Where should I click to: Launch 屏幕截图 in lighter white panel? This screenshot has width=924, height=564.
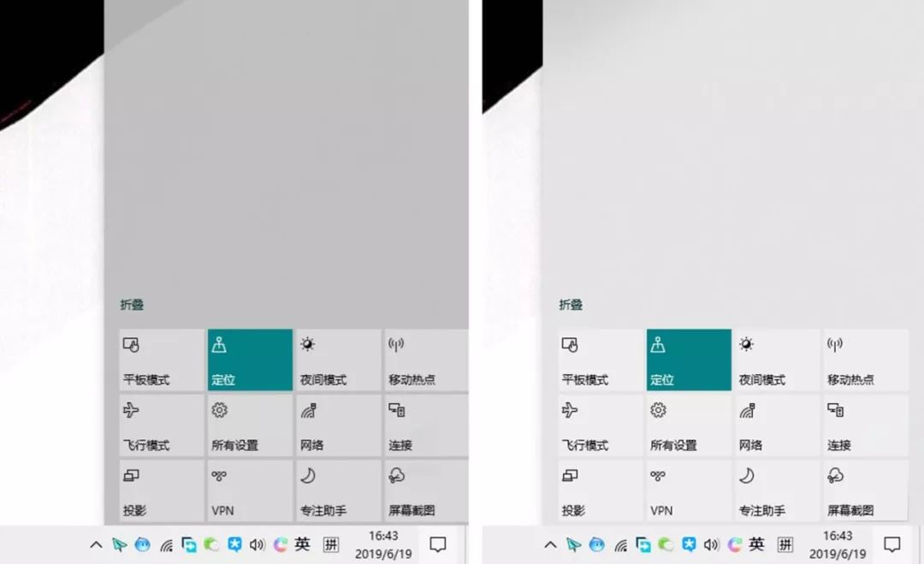866,491
